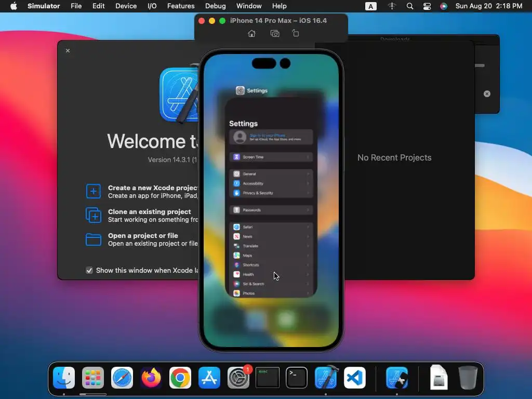
Task: Click the date and time in menu bar
Action: point(489,6)
